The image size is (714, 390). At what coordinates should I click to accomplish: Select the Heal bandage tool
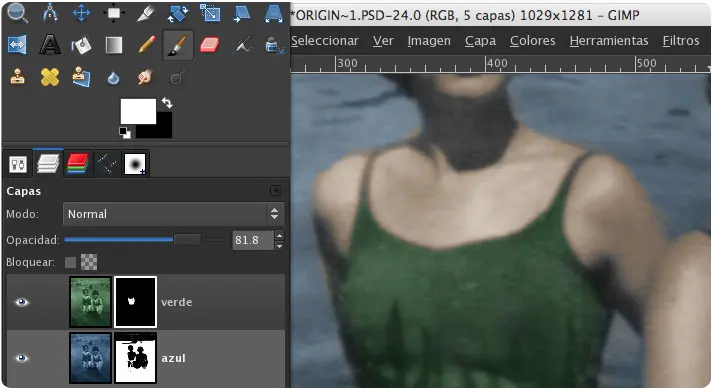(x=50, y=77)
